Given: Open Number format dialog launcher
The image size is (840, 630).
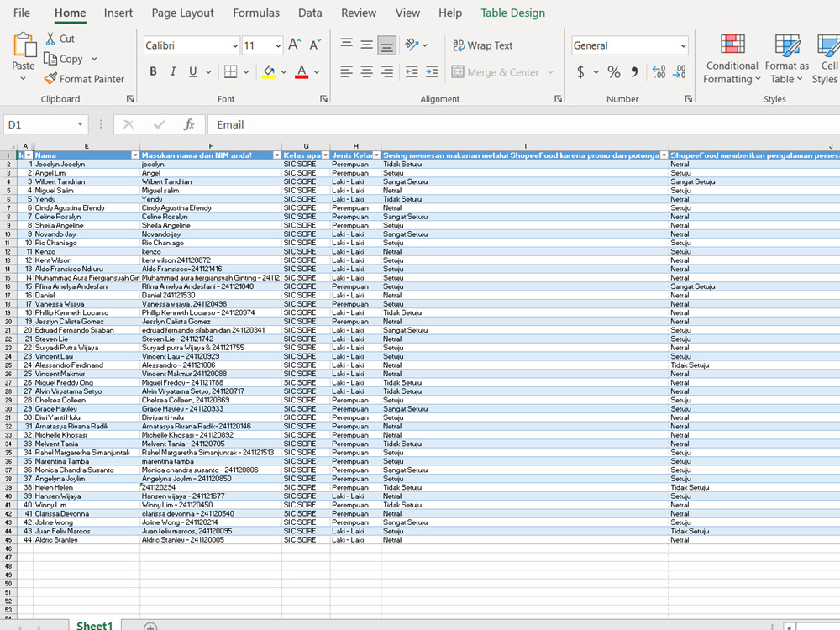Looking at the screenshot, I should [689, 98].
